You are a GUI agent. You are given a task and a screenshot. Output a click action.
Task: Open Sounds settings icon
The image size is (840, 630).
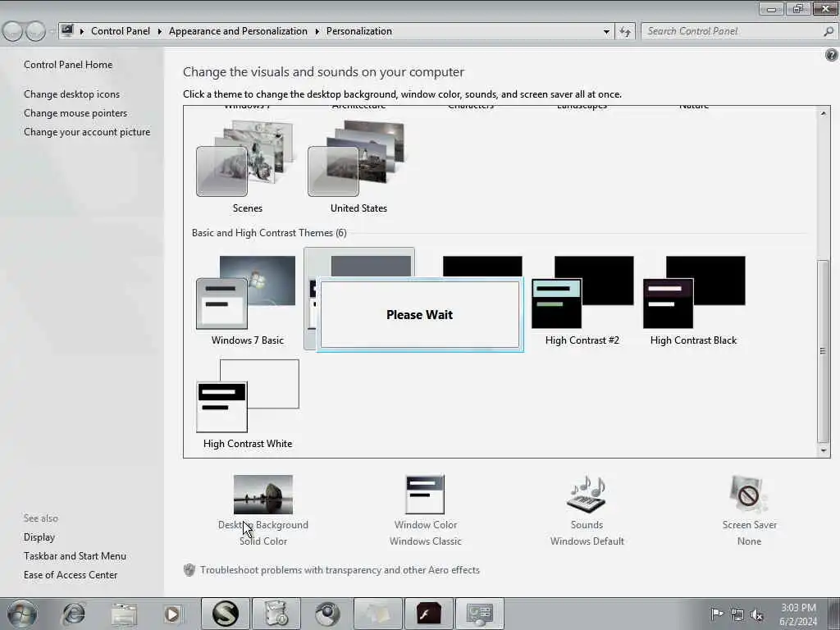pyautogui.click(x=587, y=494)
